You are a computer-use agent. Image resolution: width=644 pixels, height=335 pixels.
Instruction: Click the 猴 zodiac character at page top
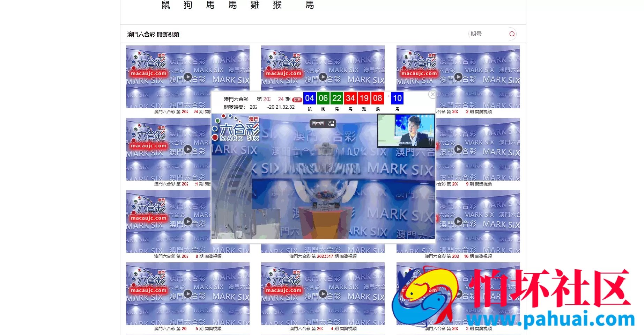pos(277,5)
